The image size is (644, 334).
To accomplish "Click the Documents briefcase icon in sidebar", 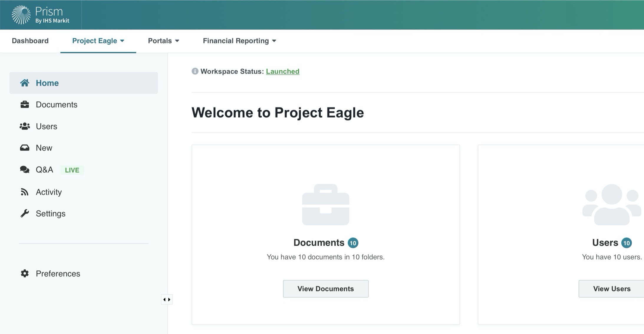I will (x=25, y=105).
